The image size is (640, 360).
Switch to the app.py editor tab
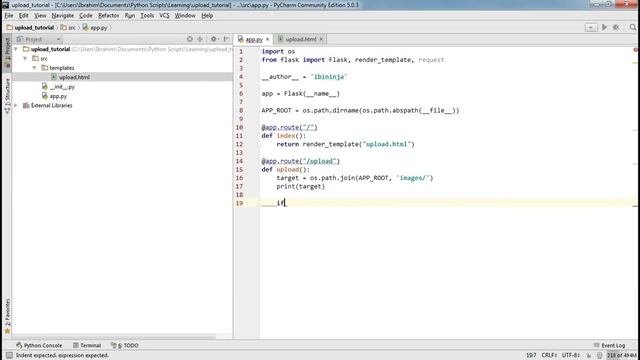(x=253, y=39)
